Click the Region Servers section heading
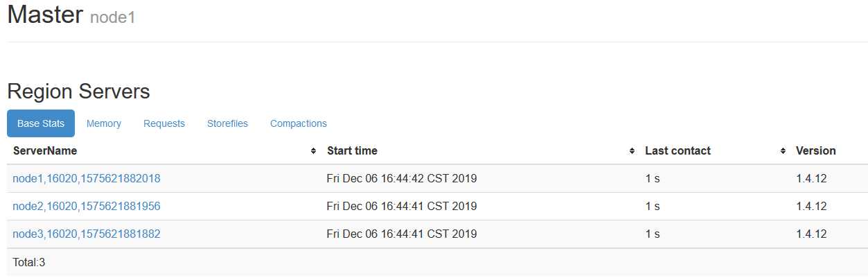868x278 pixels. tap(78, 92)
